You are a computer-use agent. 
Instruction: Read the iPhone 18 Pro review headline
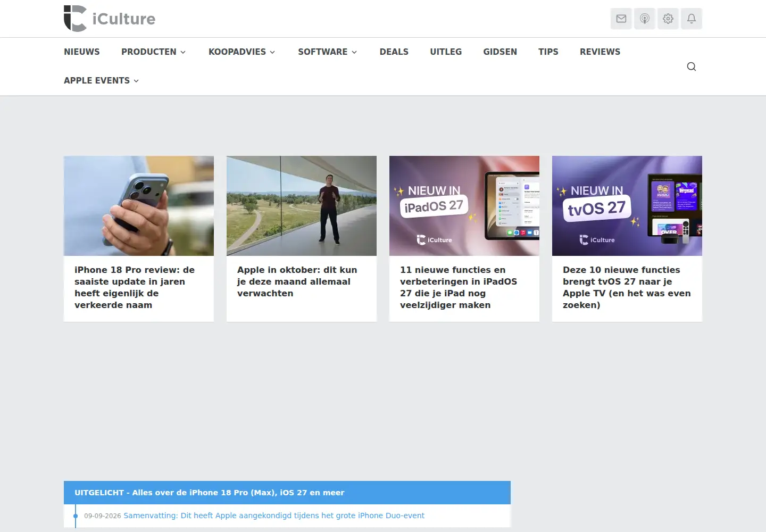click(135, 287)
